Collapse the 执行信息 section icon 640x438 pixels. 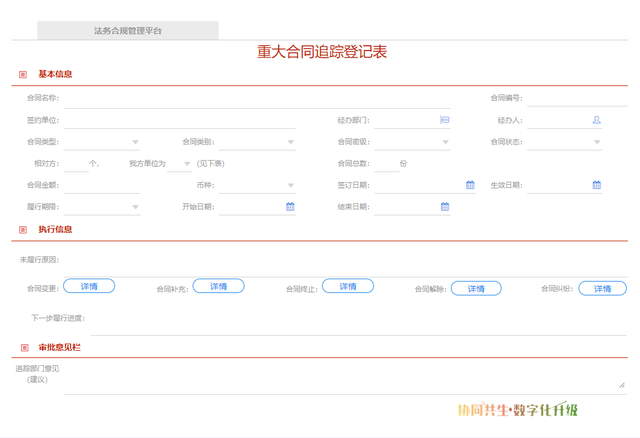23,230
